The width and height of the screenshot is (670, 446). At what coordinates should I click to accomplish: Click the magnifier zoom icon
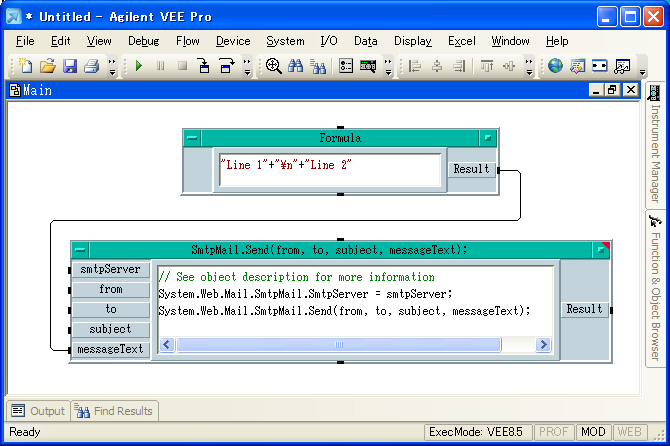tap(273, 66)
